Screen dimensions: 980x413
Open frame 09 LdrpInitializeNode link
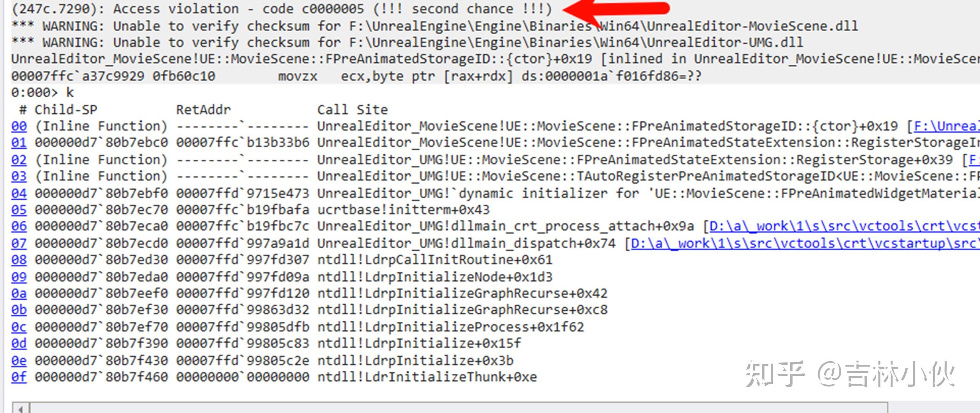19,277
